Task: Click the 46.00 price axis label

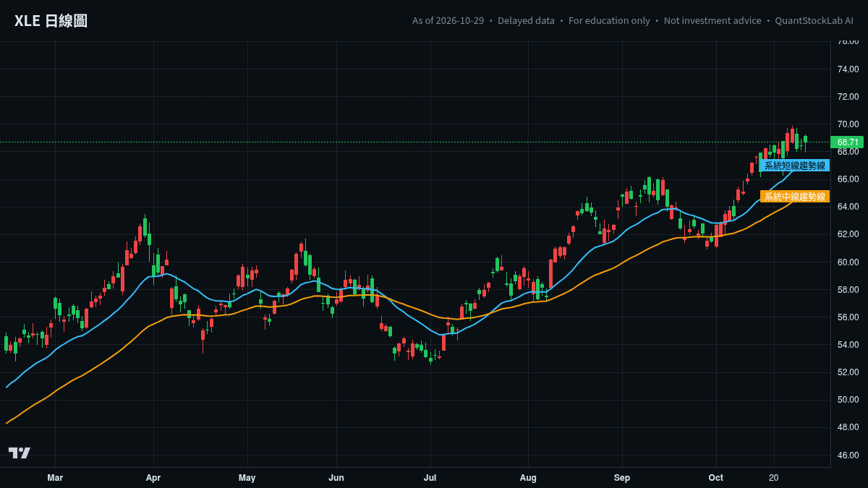Action: pyautogui.click(x=848, y=455)
